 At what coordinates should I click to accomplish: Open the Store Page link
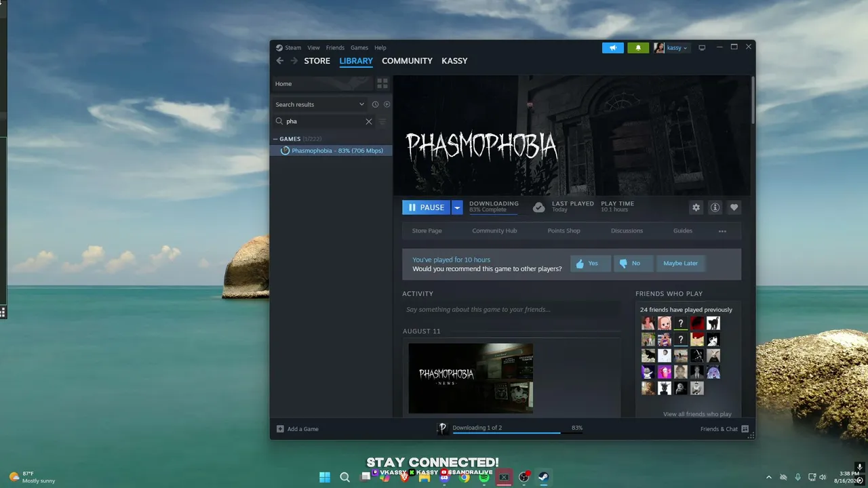(x=427, y=230)
